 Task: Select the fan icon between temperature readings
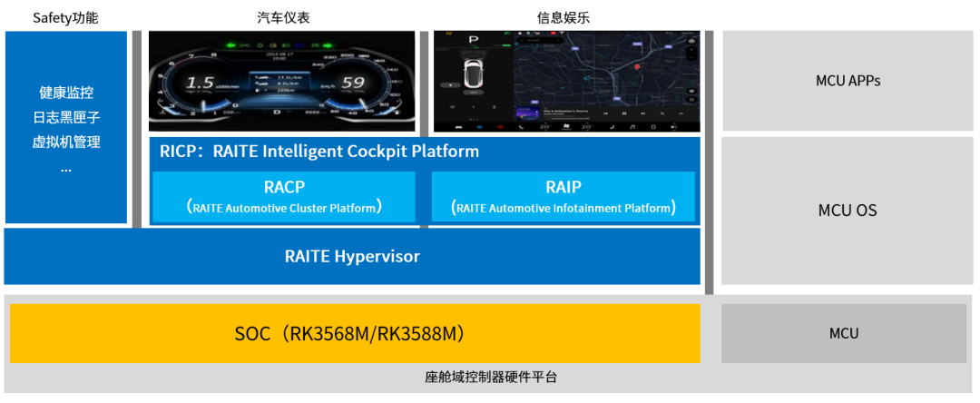(x=567, y=127)
